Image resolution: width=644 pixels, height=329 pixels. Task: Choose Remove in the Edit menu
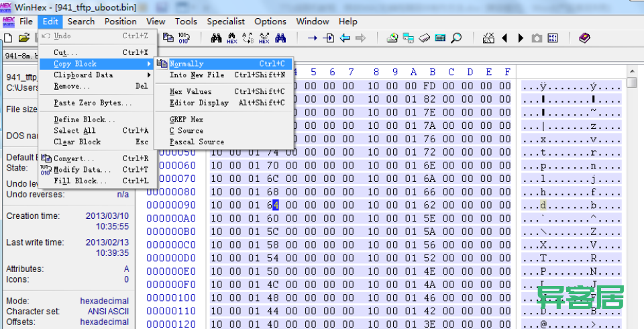coord(98,86)
